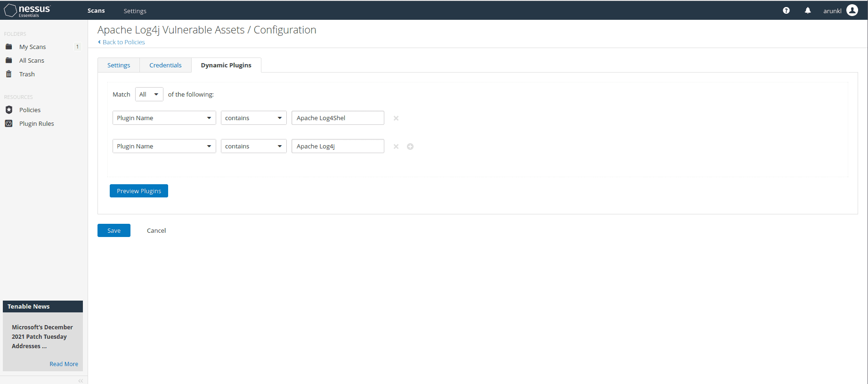Click the All Scans folder icon
Viewport: 868px width, 384px height.
coord(8,60)
